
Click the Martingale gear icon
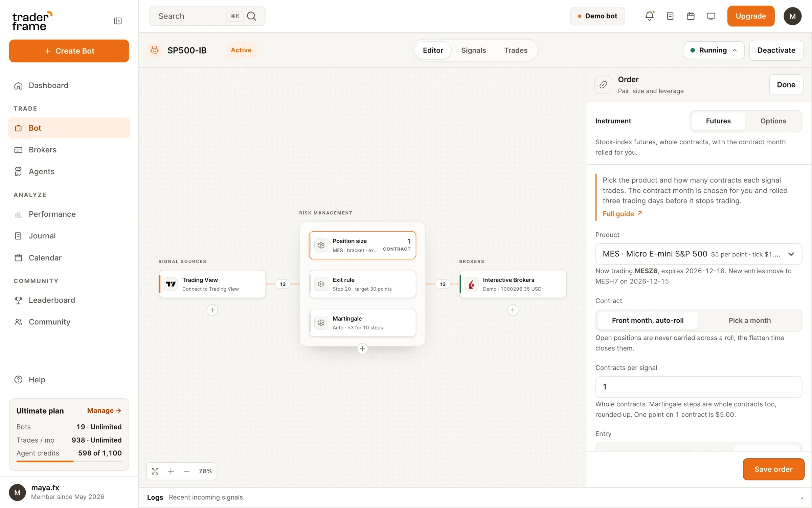pyautogui.click(x=321, y=323)
